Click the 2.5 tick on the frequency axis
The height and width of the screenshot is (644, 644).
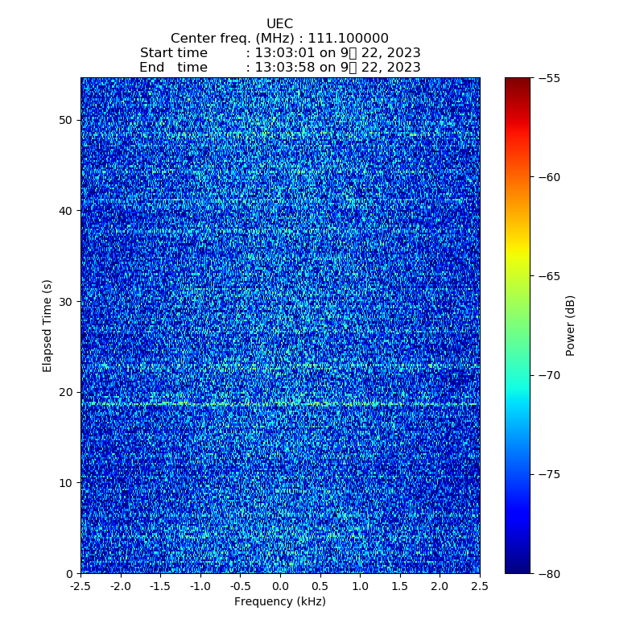click(x=480, y=586)
